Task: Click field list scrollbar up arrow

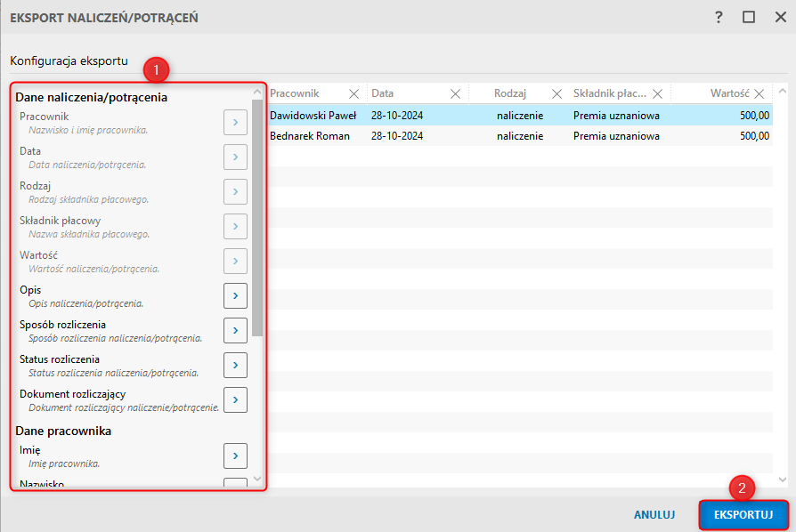Action: pyautogui.click(x=256, y=92)
